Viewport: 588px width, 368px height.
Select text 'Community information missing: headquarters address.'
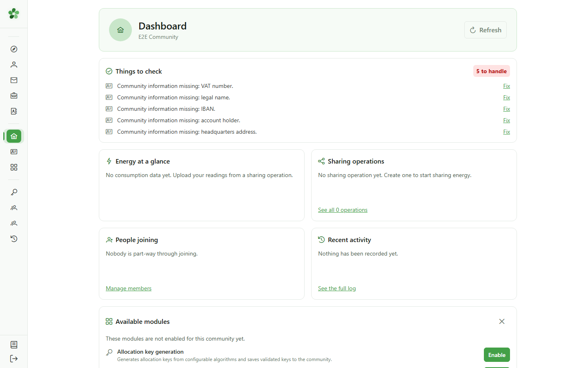(187, 132)
